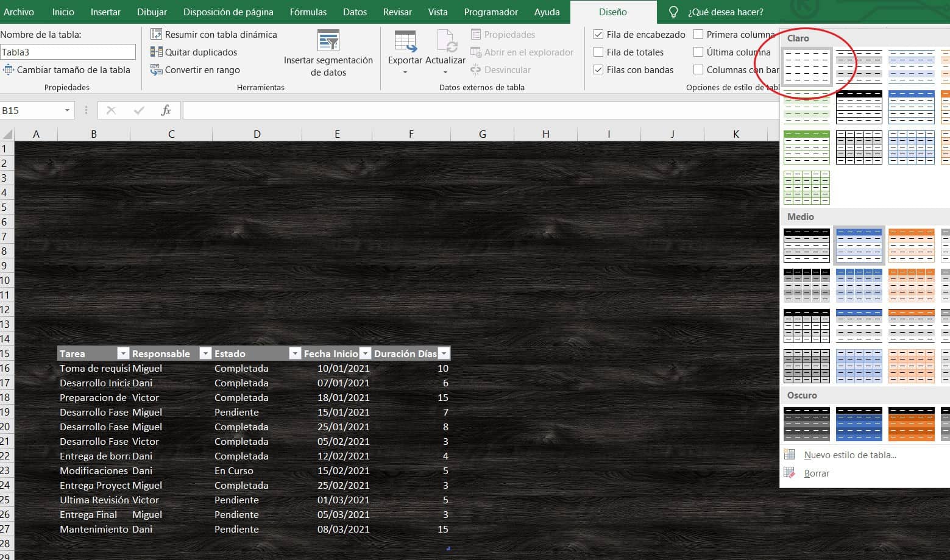Click the Nuevo estilo de tabla icon
The image size is (950, 560).
(789, 455)
